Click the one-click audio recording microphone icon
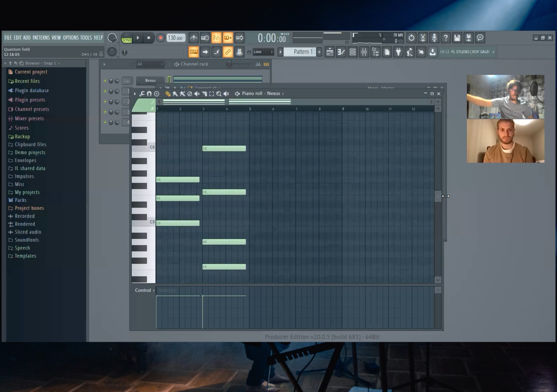This screenshot has height=392, width=557. click(x=434, y=38)
